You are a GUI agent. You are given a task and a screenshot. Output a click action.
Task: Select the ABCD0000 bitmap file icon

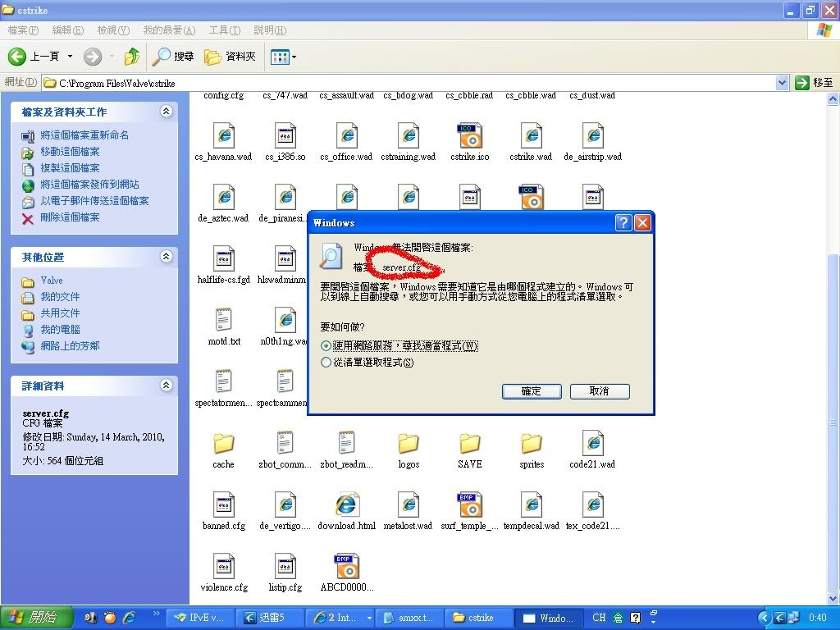[x=347, y=566]
